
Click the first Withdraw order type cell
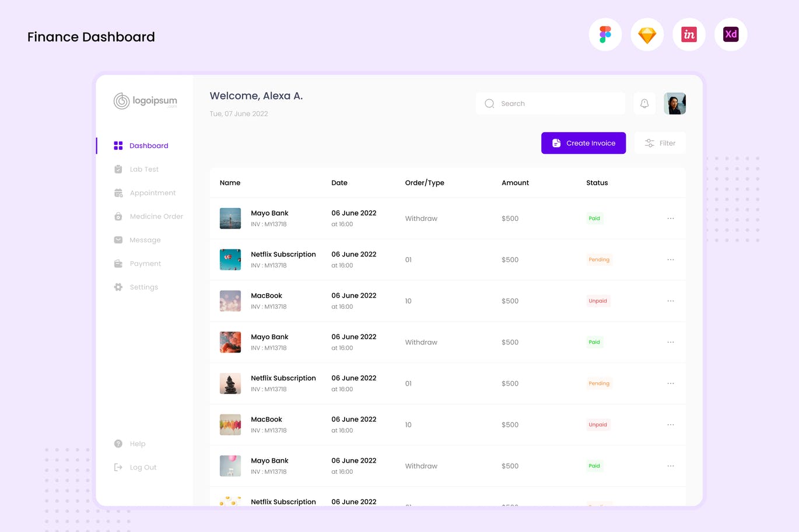point(421,219)
